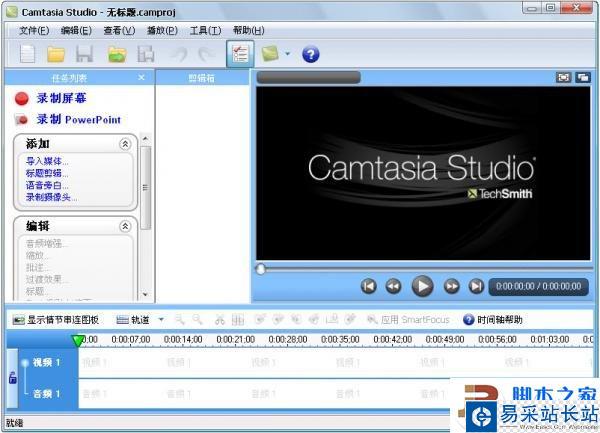Click the Save Project floppy disk icon
Viewport: 600px width, 433px height.
[84, 54]
